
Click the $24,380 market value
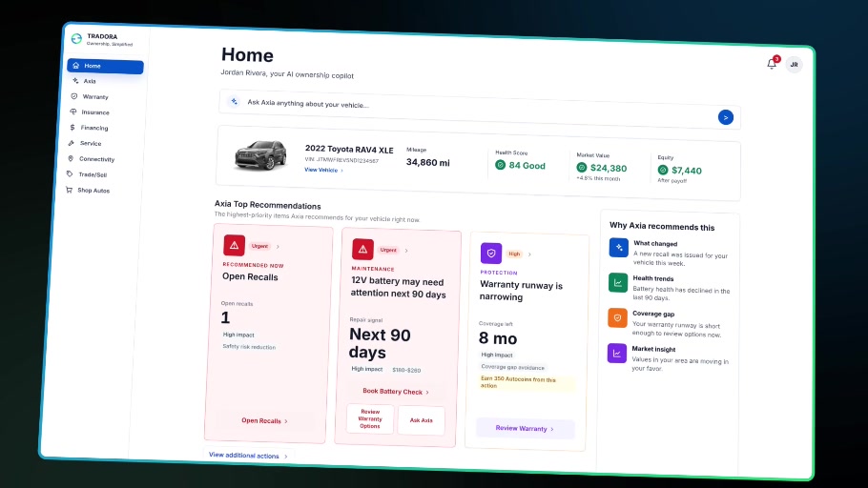coord(609,168)
